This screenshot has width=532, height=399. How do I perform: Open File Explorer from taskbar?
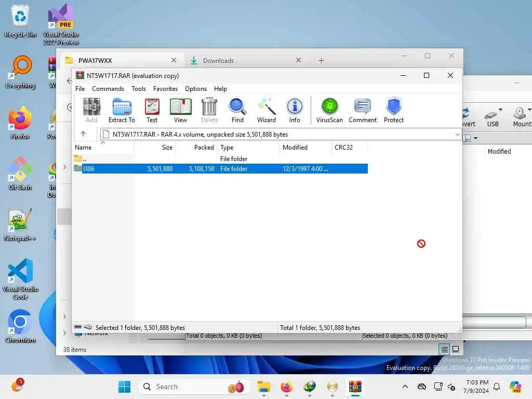point(263,387)
